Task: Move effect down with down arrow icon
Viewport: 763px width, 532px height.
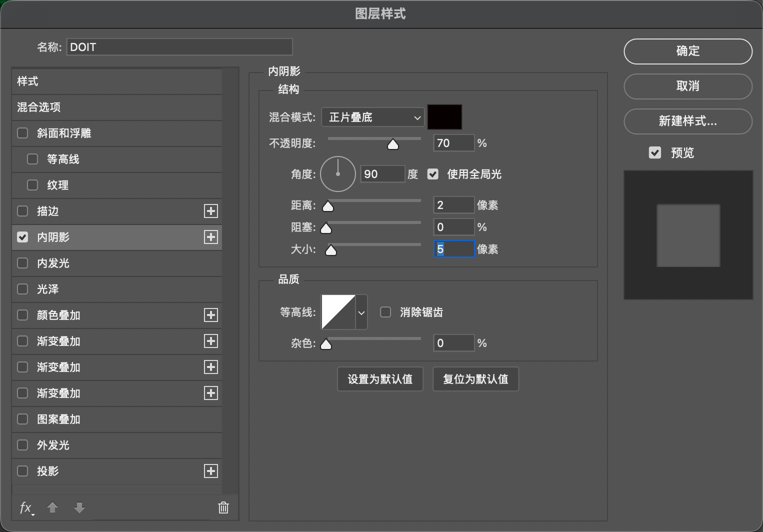Action: pyautogui.click(x=79, y=507)
